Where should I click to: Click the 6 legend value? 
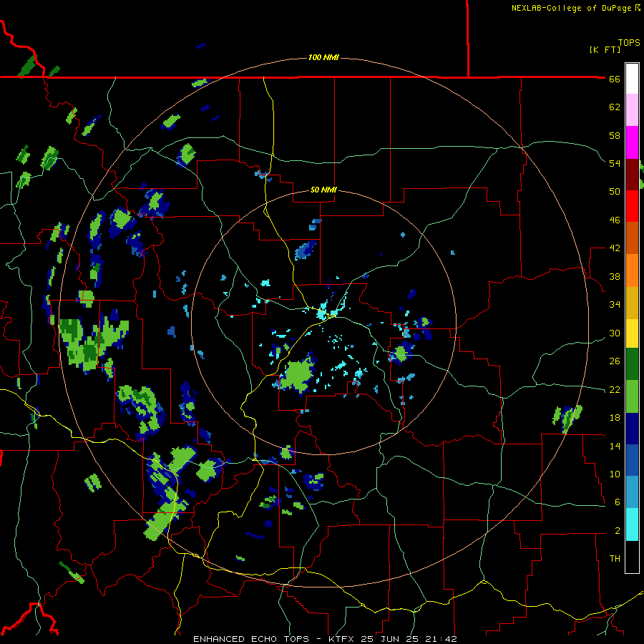[618, 502]
